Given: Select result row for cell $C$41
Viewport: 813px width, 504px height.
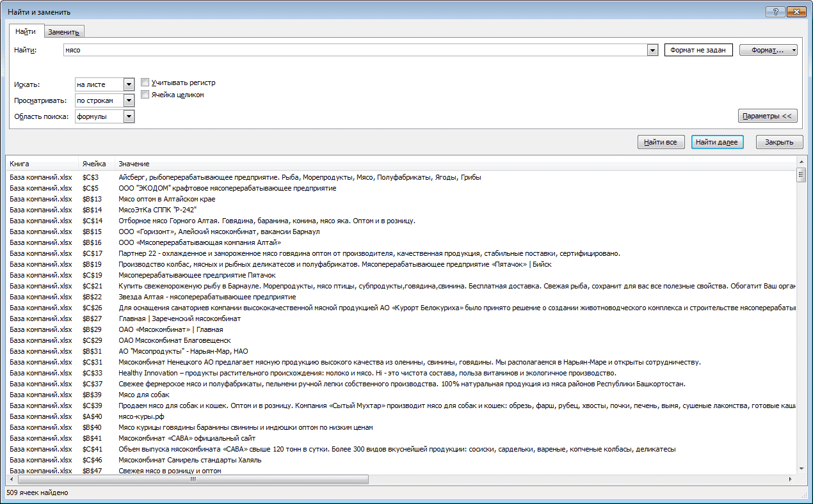Looking at the screenshot, I should pos(401,449).
